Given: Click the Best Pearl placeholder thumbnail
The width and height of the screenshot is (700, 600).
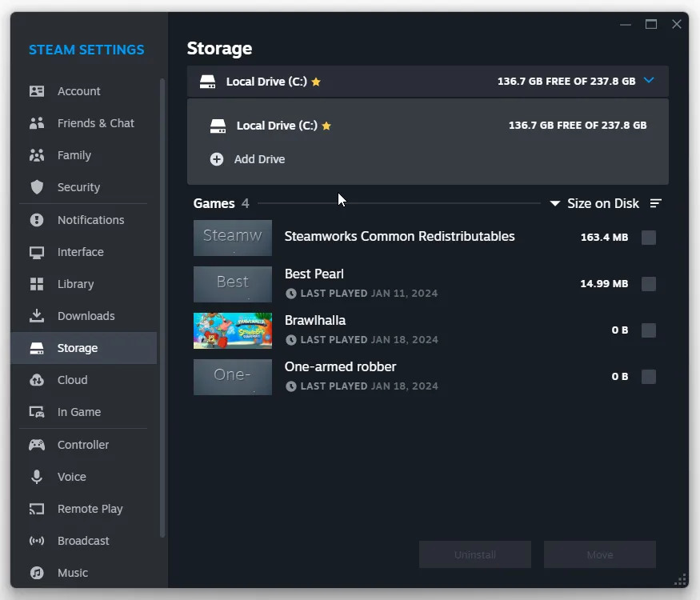Looking at the screenshot, I should pyautogui.click(x=233, y=284).
